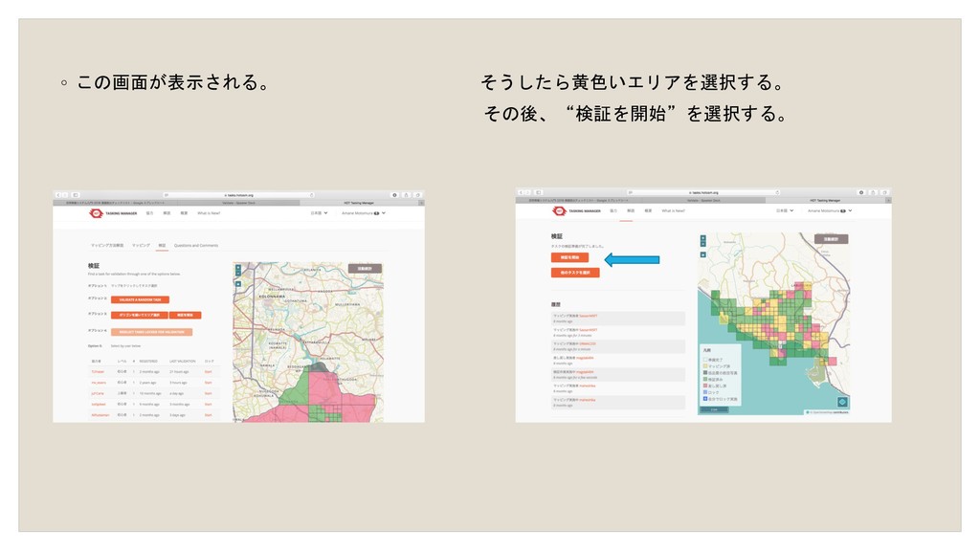
Task: Click the 検証 heading in the right screenshot
Action: 557,237
